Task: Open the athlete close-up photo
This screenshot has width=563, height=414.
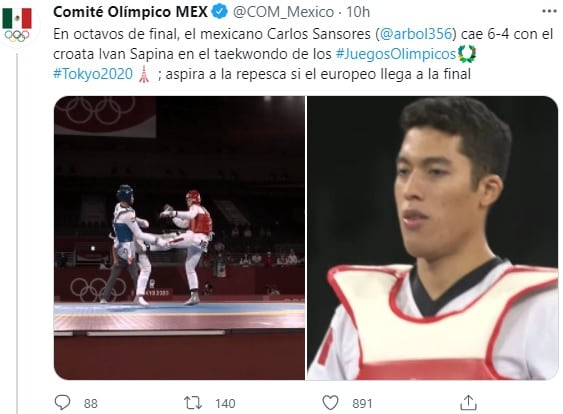Action: [432, 238]
